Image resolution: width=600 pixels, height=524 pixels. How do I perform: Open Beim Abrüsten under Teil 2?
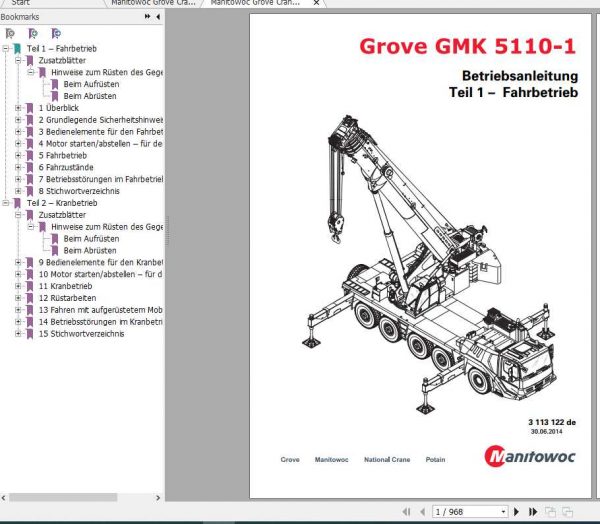click(90, 250)
